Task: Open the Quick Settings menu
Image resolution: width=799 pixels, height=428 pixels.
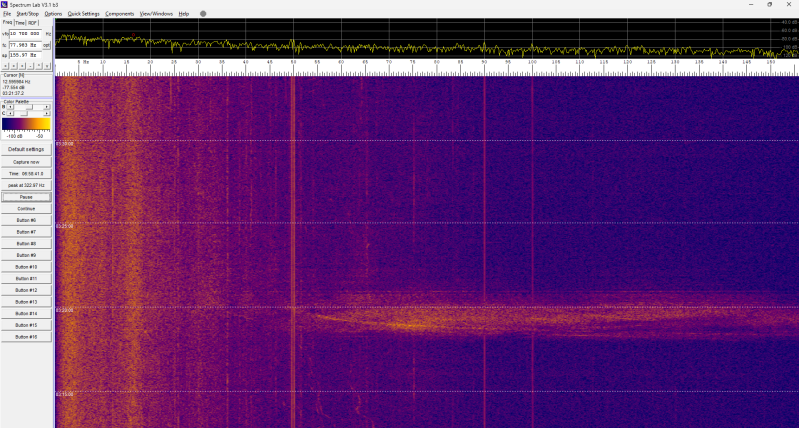Action: 84,14
